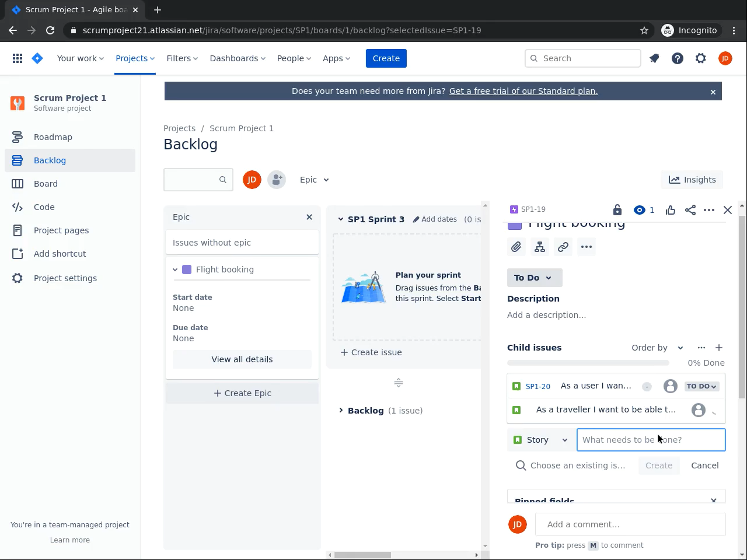Open the Story issue type dropdown
Viewport: 747px width, 560px height.
(540, 440)
